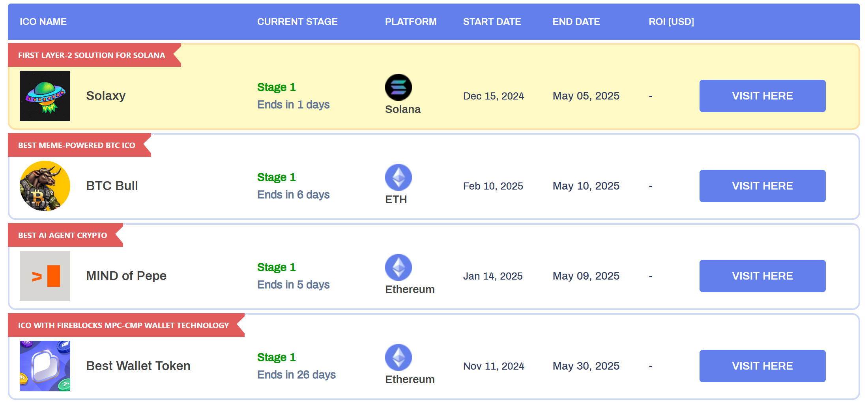The height and width of the screenshot is (402, 868).
Task: Click Ethereum icon in MIND of Pepe row
Action: [x=398, y=267]
